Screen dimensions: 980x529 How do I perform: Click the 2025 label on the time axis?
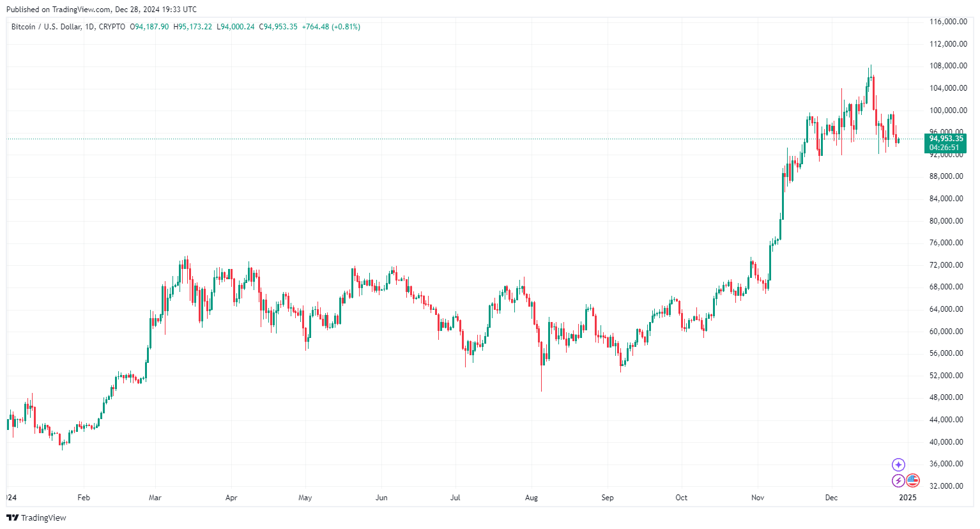(908, 498)
